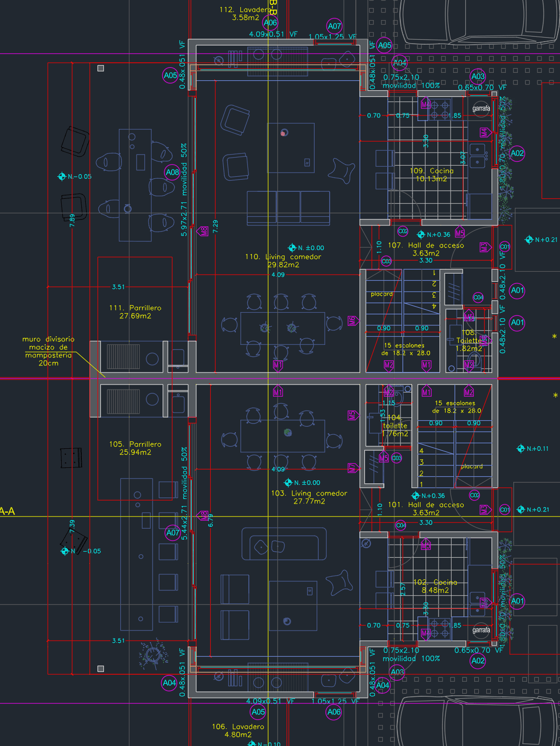560x746 pixels.
Task: Select the '0.65x0.70 VF' note by Cocina 109
Action: click(482, 87)
